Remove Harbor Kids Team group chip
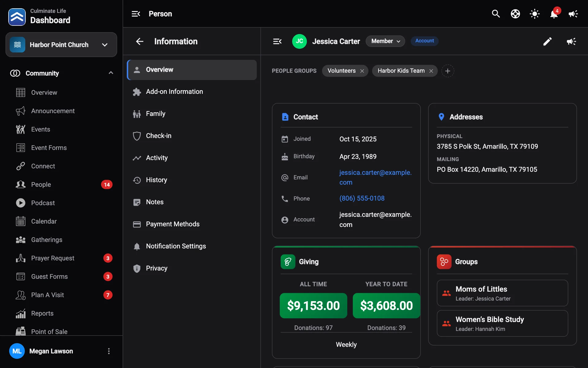This screenshot has height=368, width=588. (431, 71)
